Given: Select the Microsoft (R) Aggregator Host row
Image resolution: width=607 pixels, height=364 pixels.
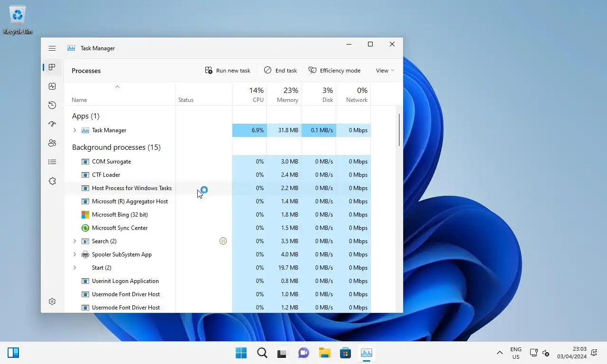Looking at the screenshot, I should click(218, 201).
